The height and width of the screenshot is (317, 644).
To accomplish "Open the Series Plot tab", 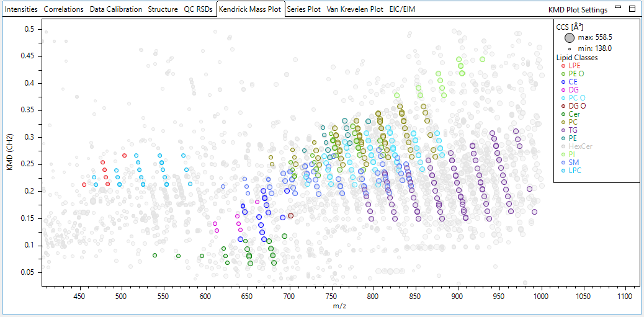I will tap(303, 10).
